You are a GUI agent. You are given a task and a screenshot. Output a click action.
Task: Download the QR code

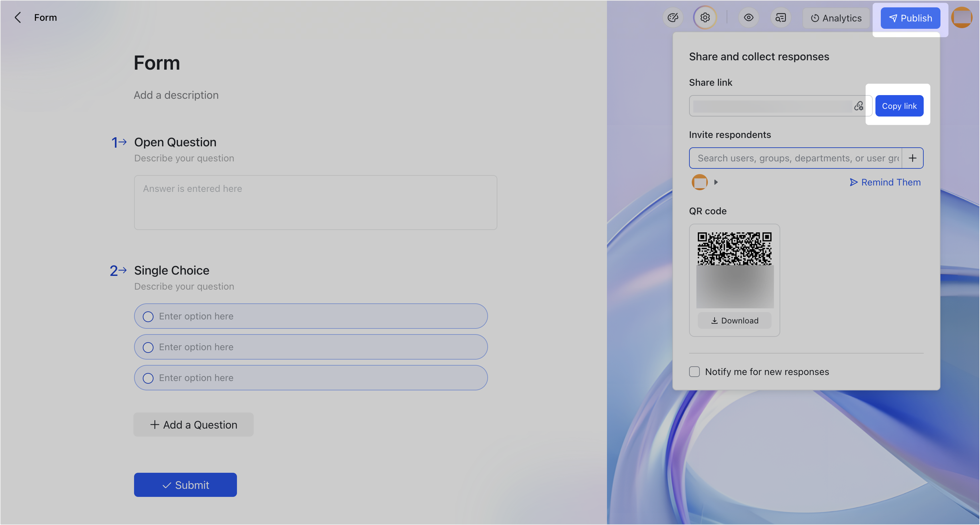[x=734, y=320]
